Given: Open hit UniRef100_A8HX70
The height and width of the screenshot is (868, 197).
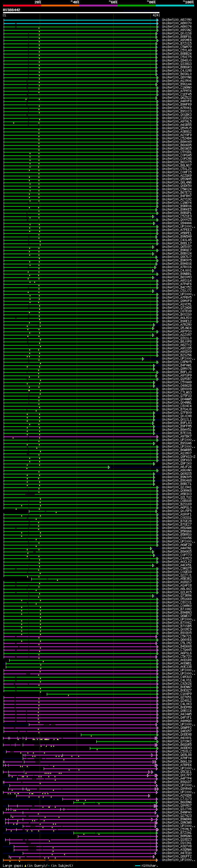Looking at the screenshot, I should coord(177,23).
